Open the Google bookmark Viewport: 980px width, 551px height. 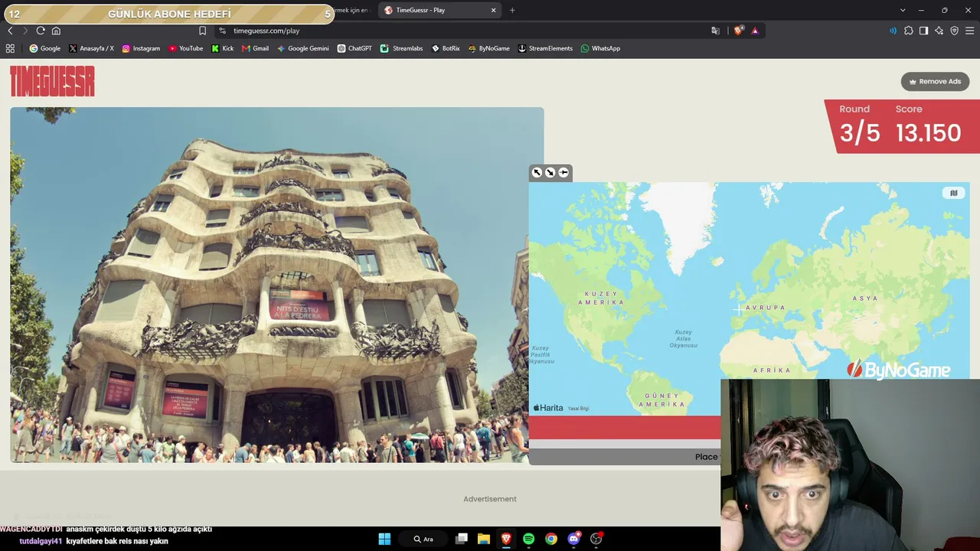coord(45,48)
